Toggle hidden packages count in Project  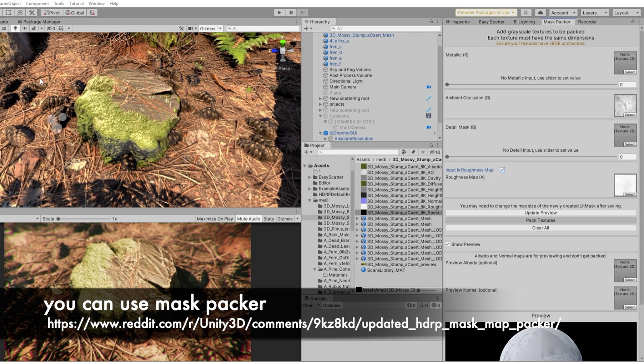pyautogui.click(x=435, y=152)
